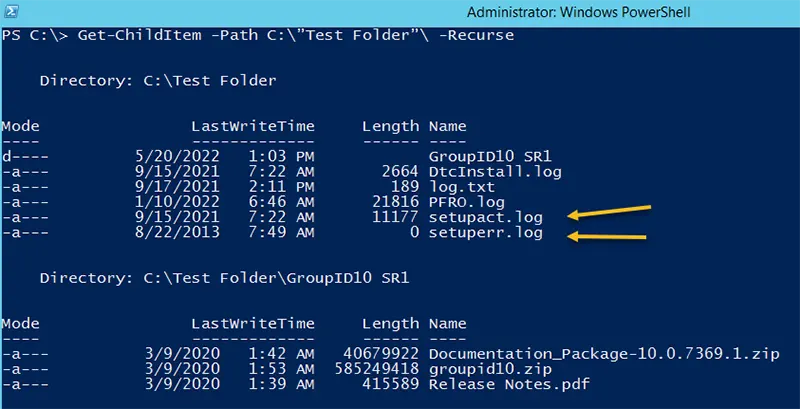Image resolution: width=800 pixels, height=409 pixels.
Task: Click the second Length column header
Action: click(x=390, y=323)
